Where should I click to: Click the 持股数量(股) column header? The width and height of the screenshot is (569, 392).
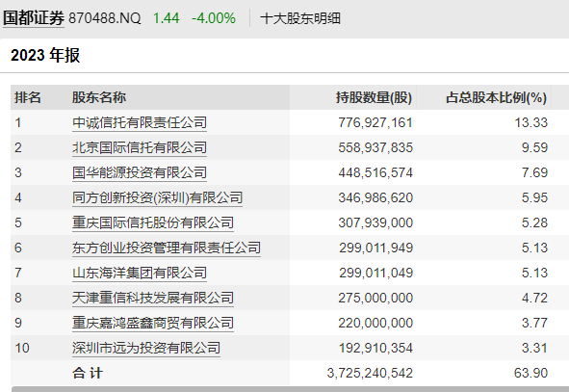pyautogui.click(x=374, y=97)
